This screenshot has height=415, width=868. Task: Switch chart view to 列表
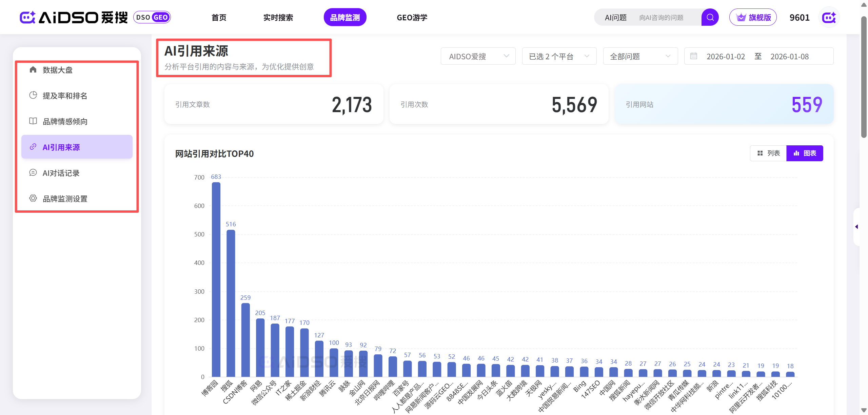click(x=768, y=153)
